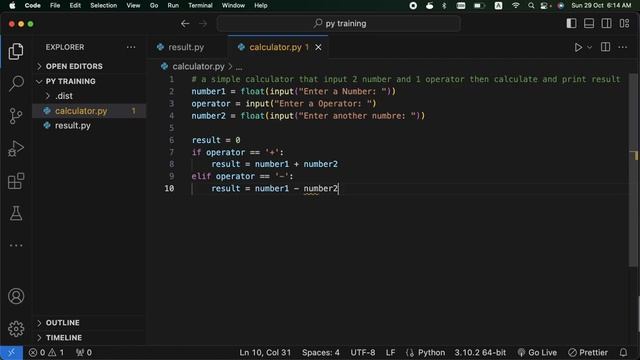Open the Run menu

coord(173,5)
